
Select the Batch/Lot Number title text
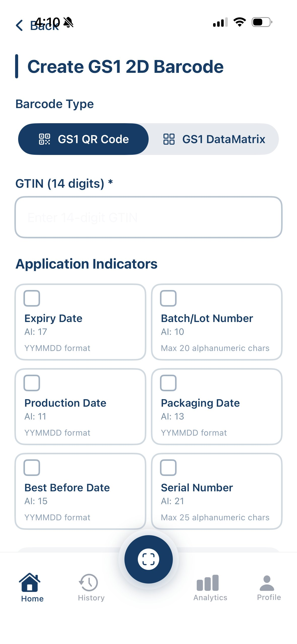207,318
